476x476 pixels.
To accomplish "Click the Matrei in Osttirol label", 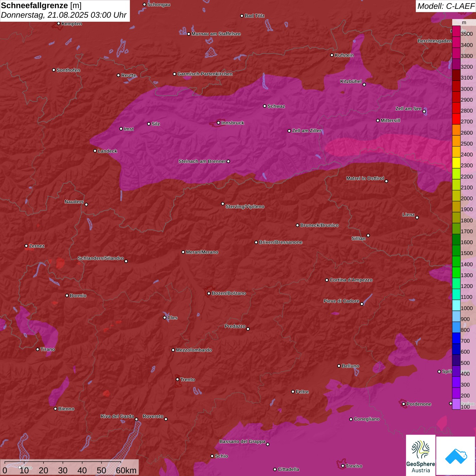I will (365, 178).
